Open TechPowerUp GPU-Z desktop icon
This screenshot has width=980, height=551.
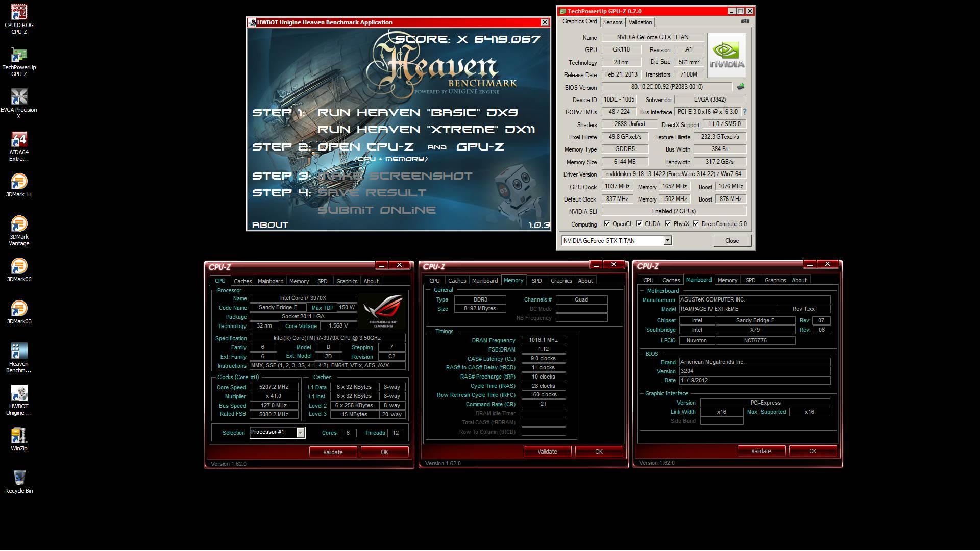click(19, 62)
